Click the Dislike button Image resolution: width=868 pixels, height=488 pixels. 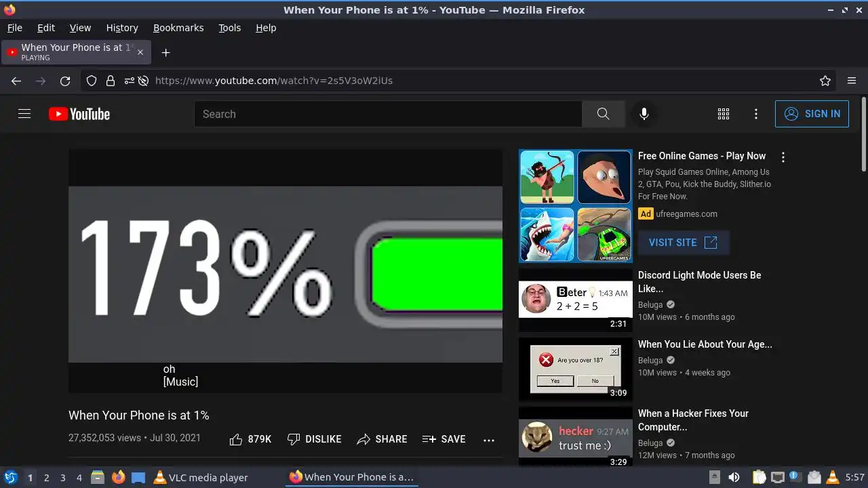coord(314,439)
